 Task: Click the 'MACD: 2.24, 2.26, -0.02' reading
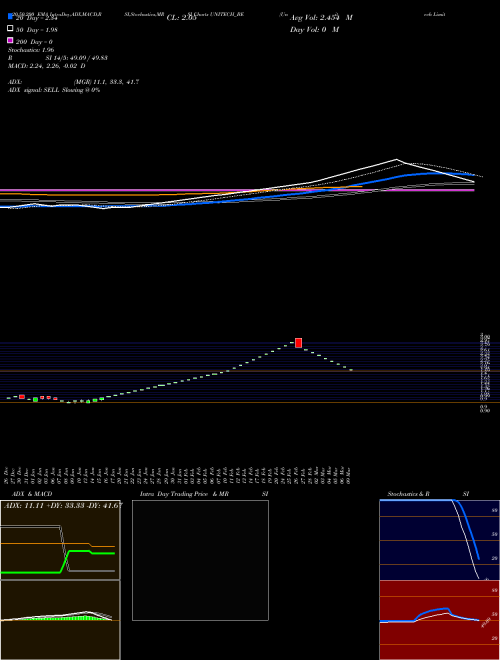tap(44, 66)
